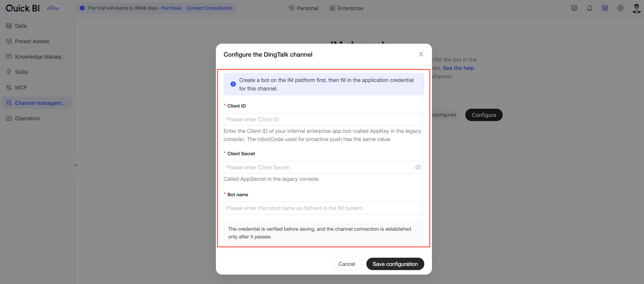Focus the Client ID input field
The image size is (644, 284).
click(324, 119)
